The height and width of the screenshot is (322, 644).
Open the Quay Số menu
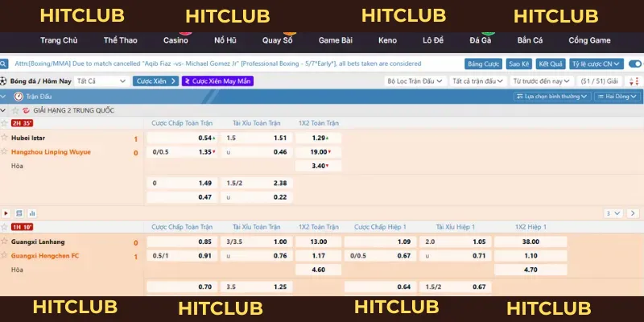278,40
